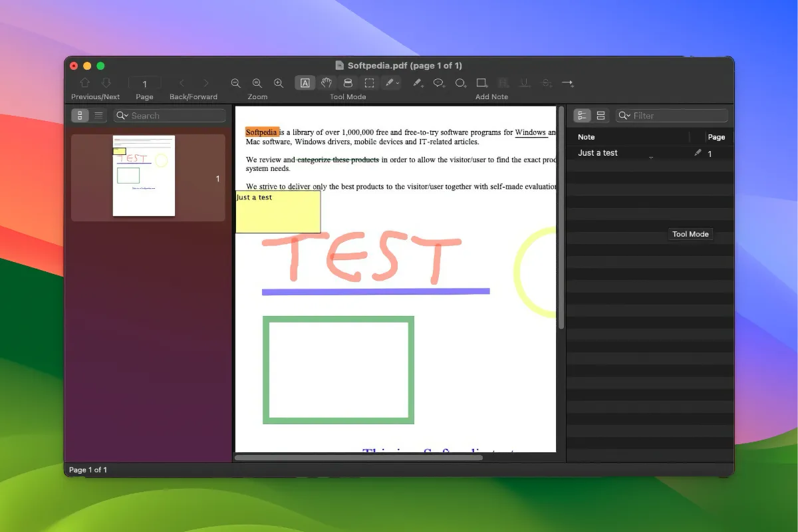798x532 pixels.
Task: Click the orange highlighted Softpedia word
Action: [262, 132]
